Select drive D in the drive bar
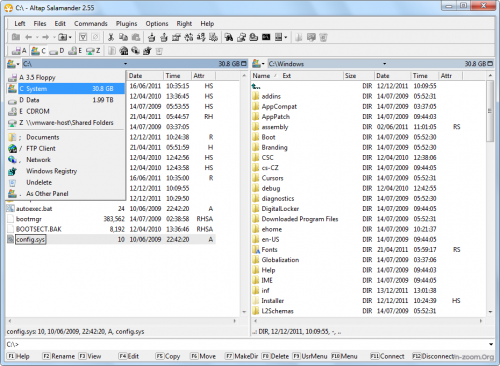500x366 pixels. coord(57,51)
